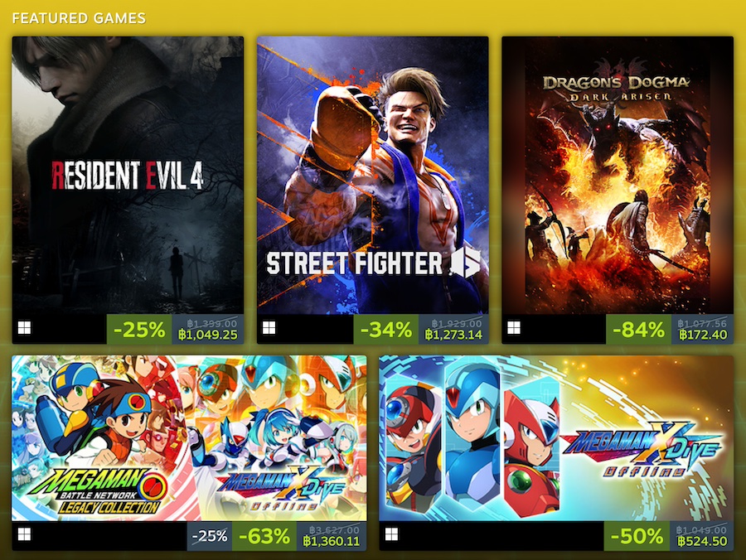Select the ฿1,049.25 price of Resident Evil 4
Screen dimensions: 746x560
pyautogui.click(x=208, y=336)
